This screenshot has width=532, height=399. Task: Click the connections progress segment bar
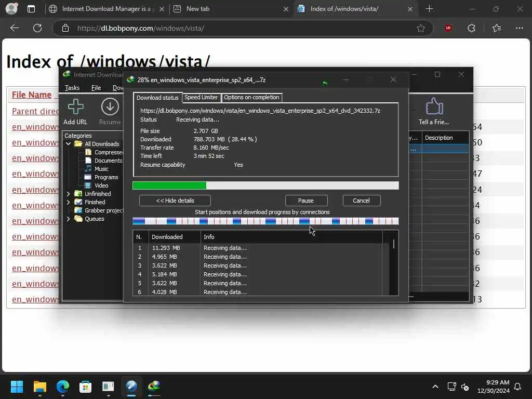[x=265, y=221]
